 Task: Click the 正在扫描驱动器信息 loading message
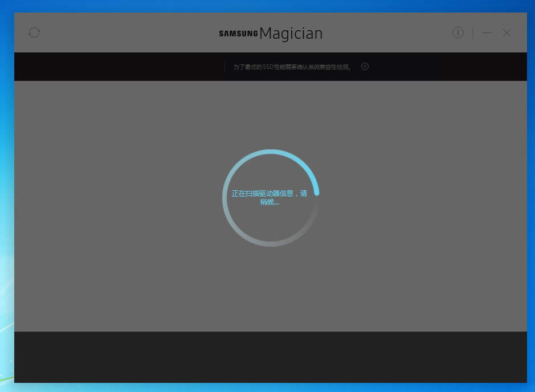(x=269, y=198)
